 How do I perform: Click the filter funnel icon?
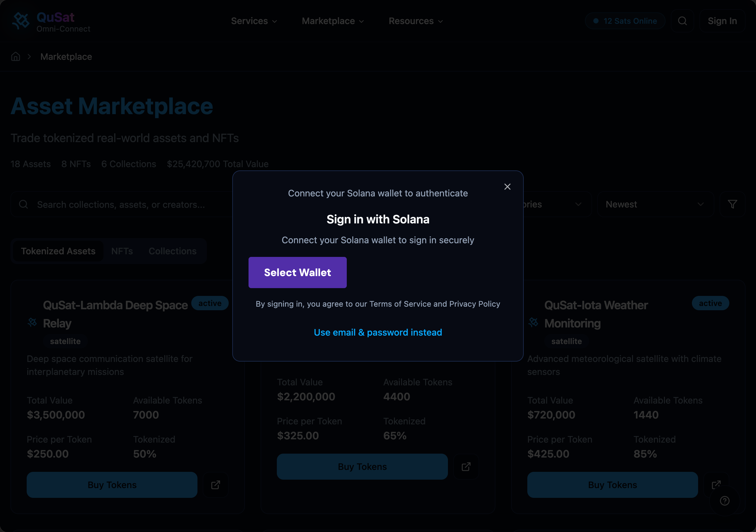click(732, 204)
